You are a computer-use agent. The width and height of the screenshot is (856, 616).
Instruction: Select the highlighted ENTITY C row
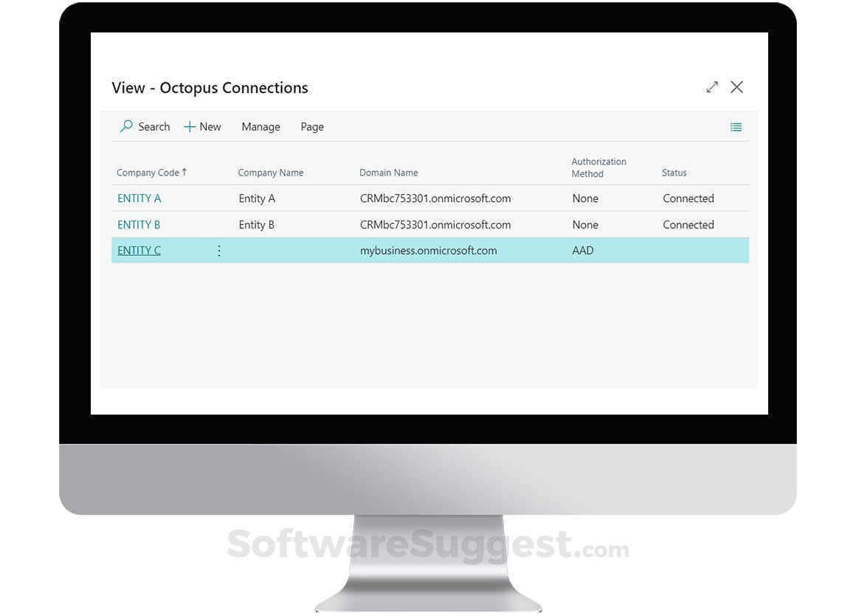click(x=443, y=250)
